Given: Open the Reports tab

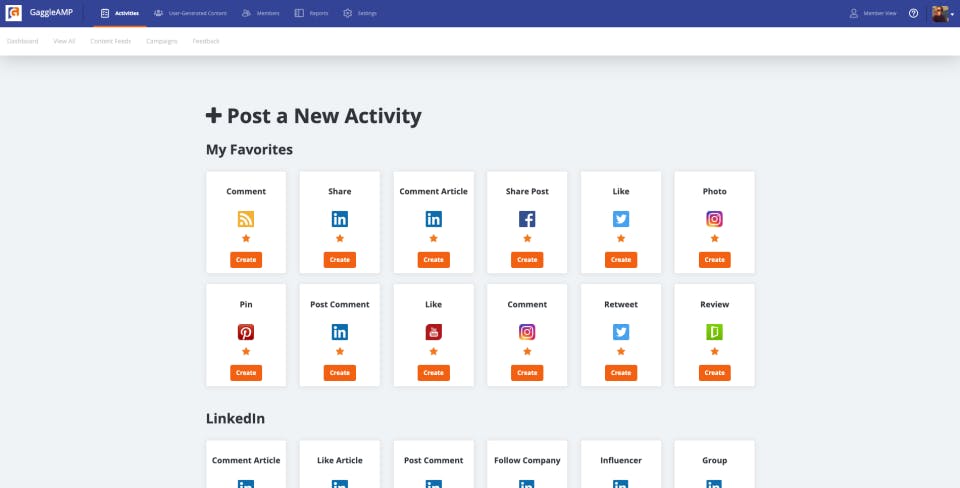Looking at the screenshot, I should coord(312,13).
